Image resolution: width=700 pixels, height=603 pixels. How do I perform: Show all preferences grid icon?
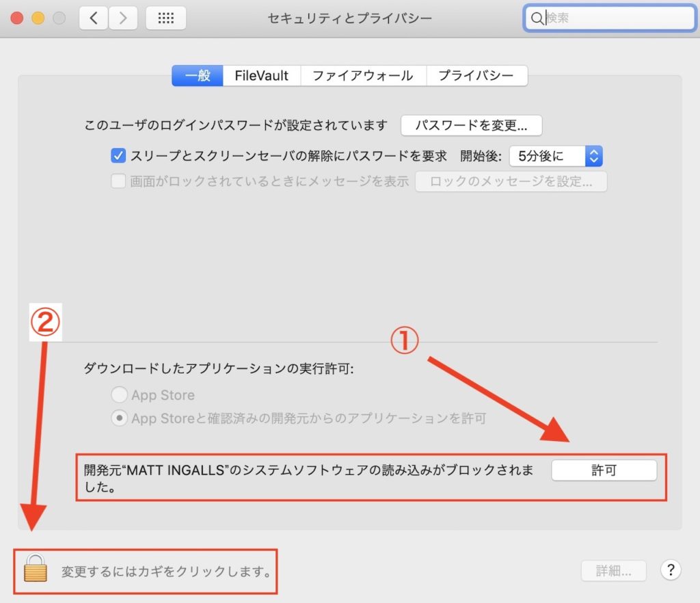165,18
